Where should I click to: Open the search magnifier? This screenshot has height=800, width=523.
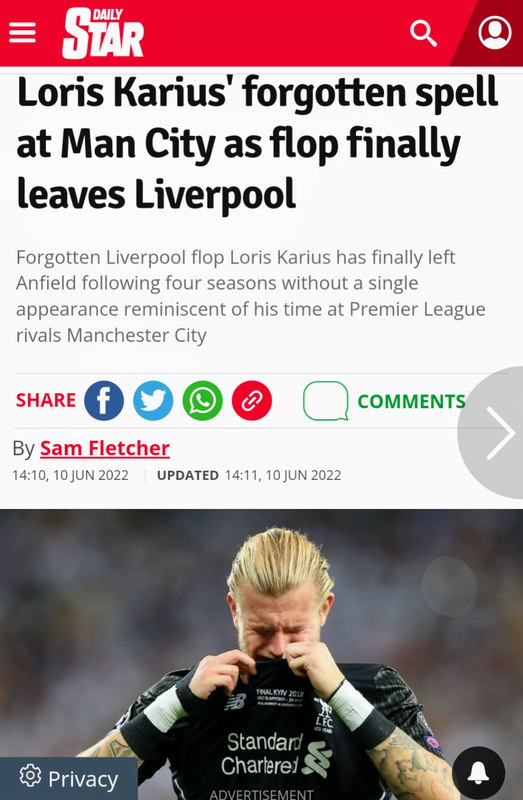pyautogui.click(x=424, y=33)
